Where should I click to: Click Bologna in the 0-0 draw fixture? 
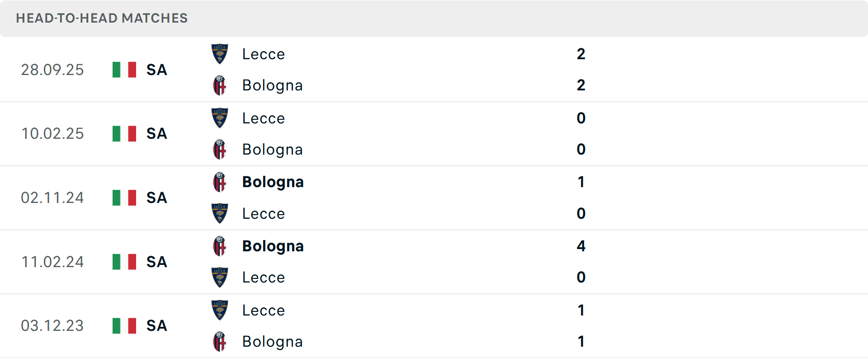coord(273,149)
